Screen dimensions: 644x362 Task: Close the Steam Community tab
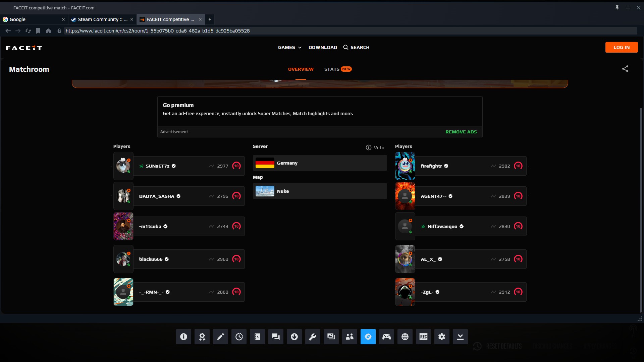pyautogui.click(x=132, y=19)
